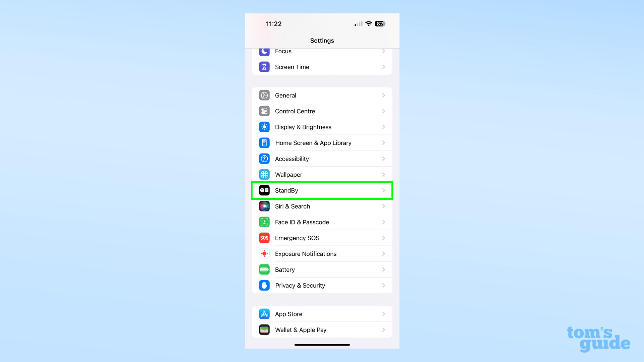The image size is (644, 362).
Task: Select the Siri & Search menu item
Action: [x=322, y=206]
